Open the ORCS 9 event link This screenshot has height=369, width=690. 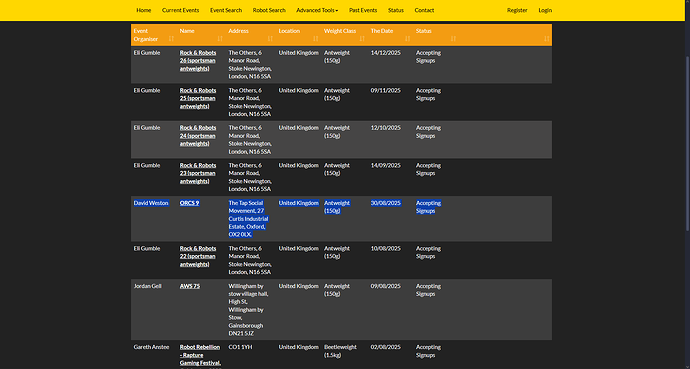point(189,203)
